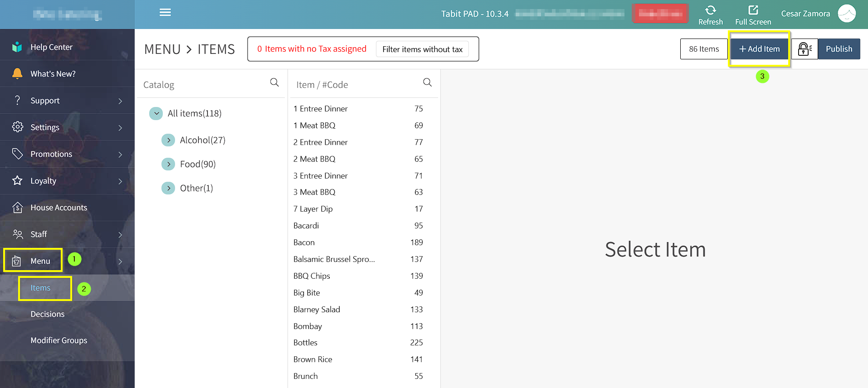Click the user avatar icon

coord(847,14)
